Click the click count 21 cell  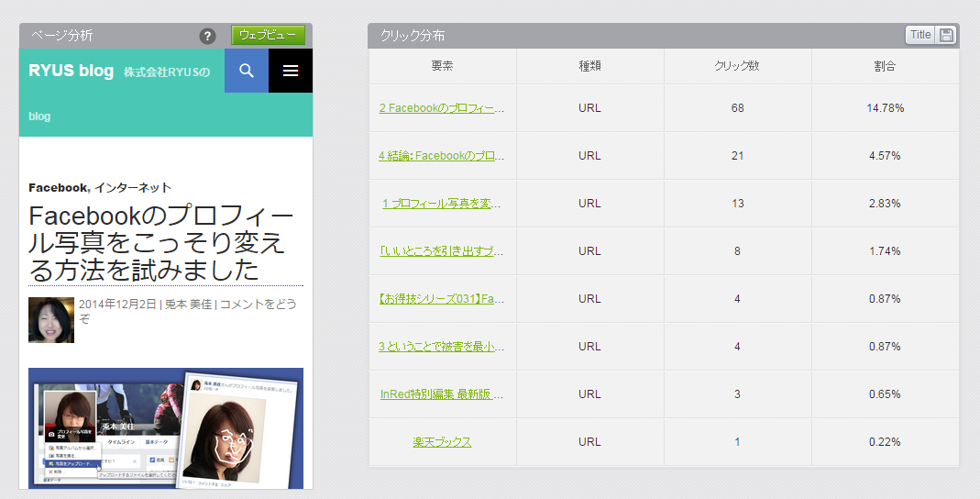(737, 156)
